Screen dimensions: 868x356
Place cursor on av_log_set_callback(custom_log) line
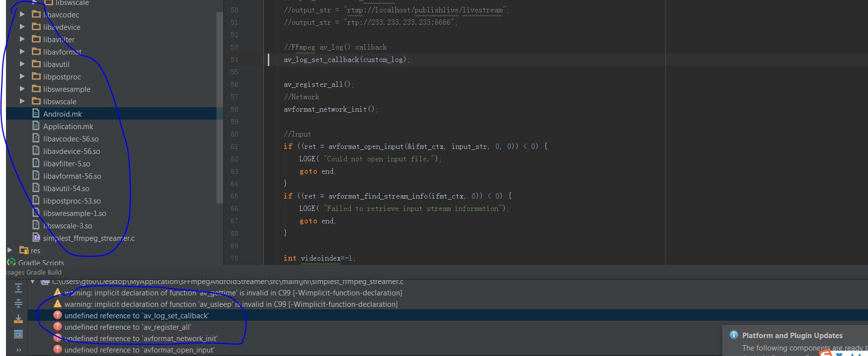347,60
